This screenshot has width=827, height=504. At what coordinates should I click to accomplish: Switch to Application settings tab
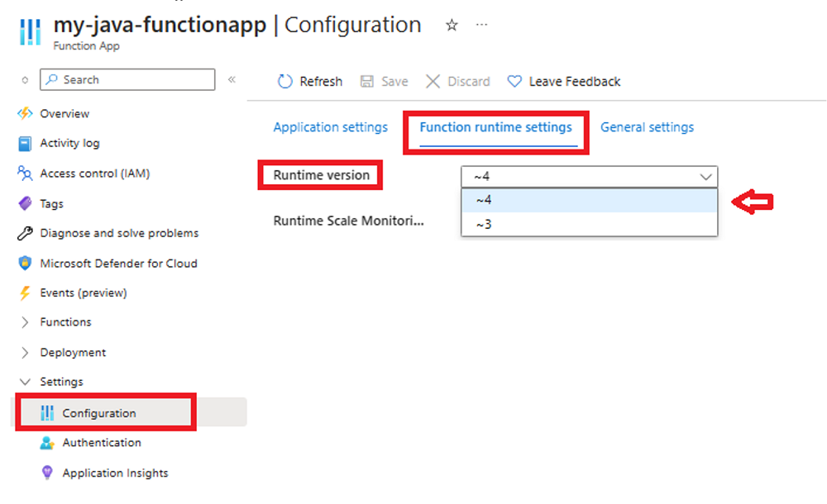[x=330, y=127]
